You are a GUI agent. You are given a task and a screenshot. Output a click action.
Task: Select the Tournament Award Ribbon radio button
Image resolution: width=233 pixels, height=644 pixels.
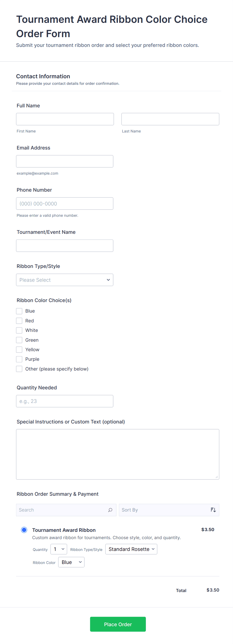tap(24, 530)
